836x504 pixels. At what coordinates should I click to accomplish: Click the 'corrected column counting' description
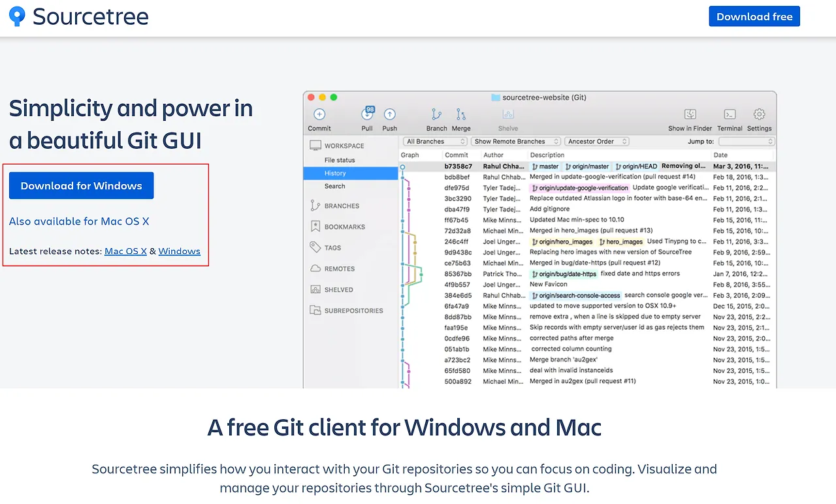(571, 349)
